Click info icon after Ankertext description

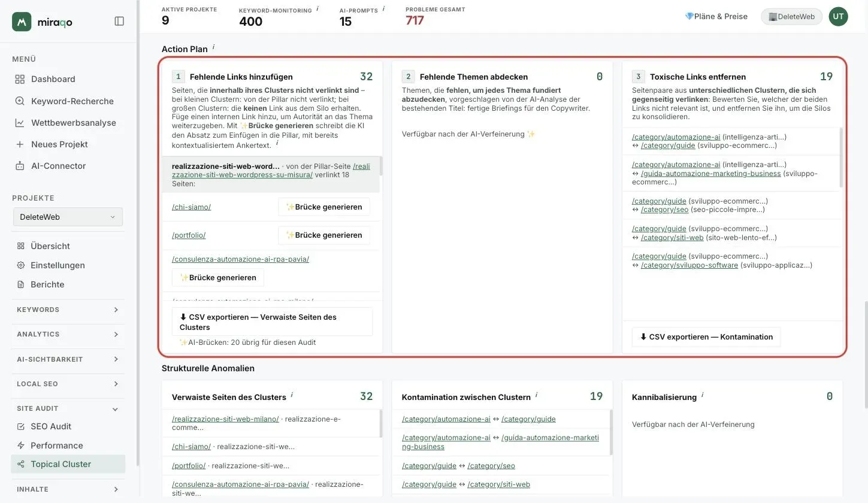point(277,144)
